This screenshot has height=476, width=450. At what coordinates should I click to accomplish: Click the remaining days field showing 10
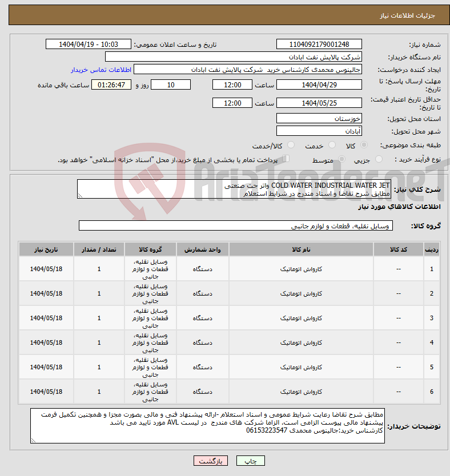(171, 85)
